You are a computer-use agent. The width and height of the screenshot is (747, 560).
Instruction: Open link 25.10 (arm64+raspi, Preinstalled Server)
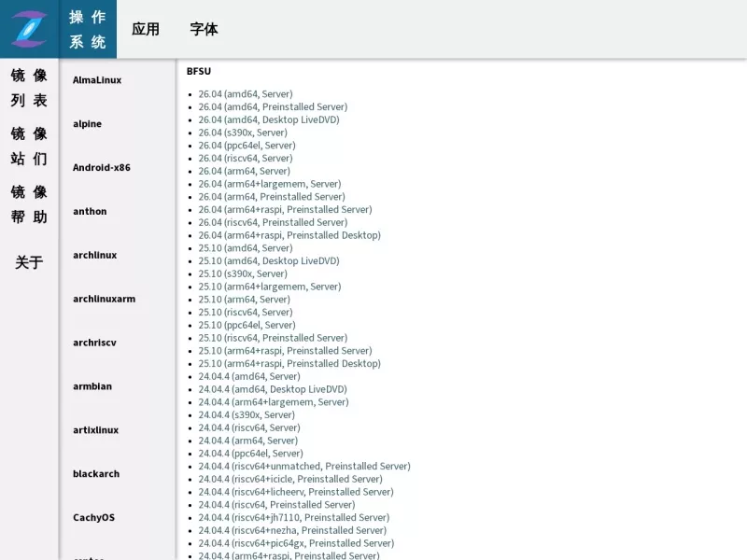(x=285, y=352)
